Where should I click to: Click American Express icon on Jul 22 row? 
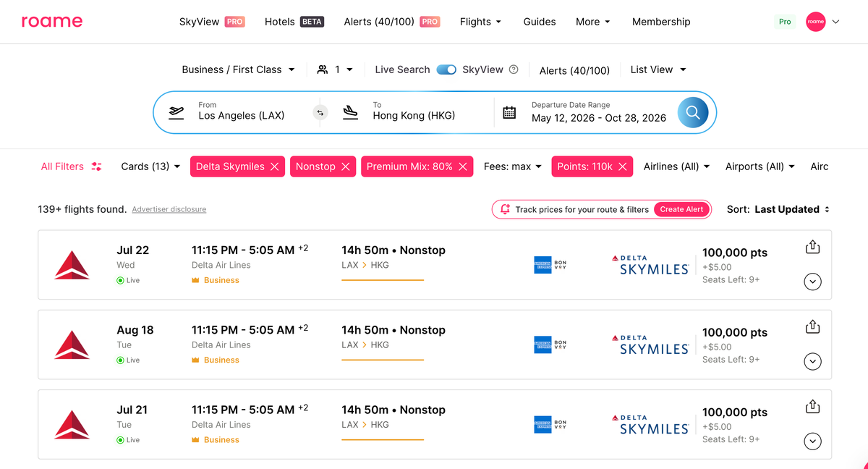click(542, 265)
